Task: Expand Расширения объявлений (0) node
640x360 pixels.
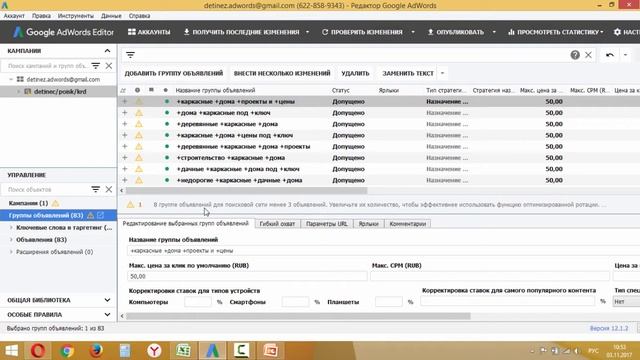Action: [x=11, y=252]
